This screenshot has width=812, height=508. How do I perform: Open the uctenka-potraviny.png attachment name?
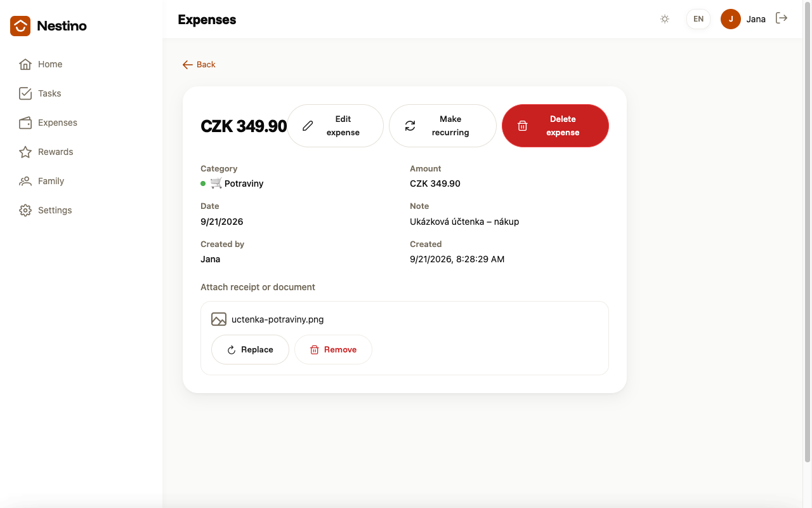point(278,319)
